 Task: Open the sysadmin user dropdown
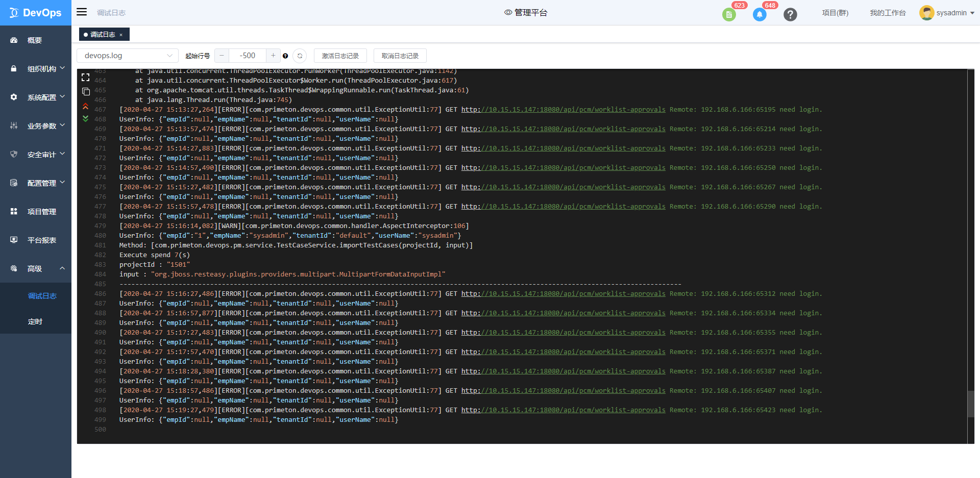pyautogui.click(x=955, y=13)
